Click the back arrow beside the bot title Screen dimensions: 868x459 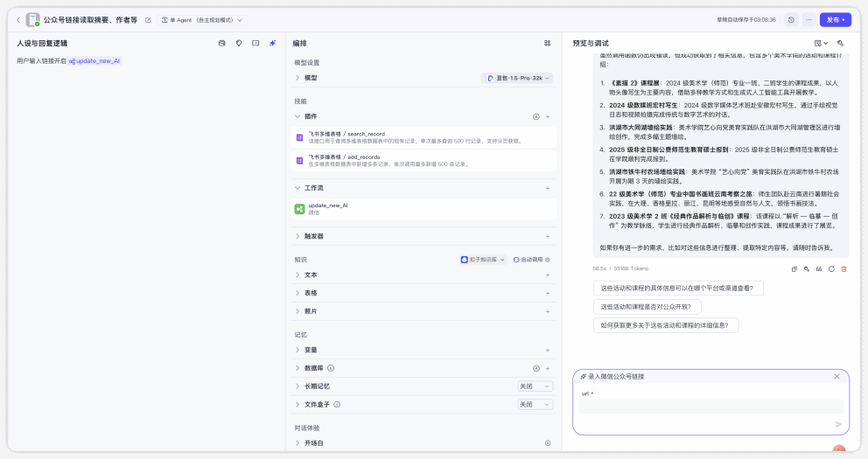17,19
